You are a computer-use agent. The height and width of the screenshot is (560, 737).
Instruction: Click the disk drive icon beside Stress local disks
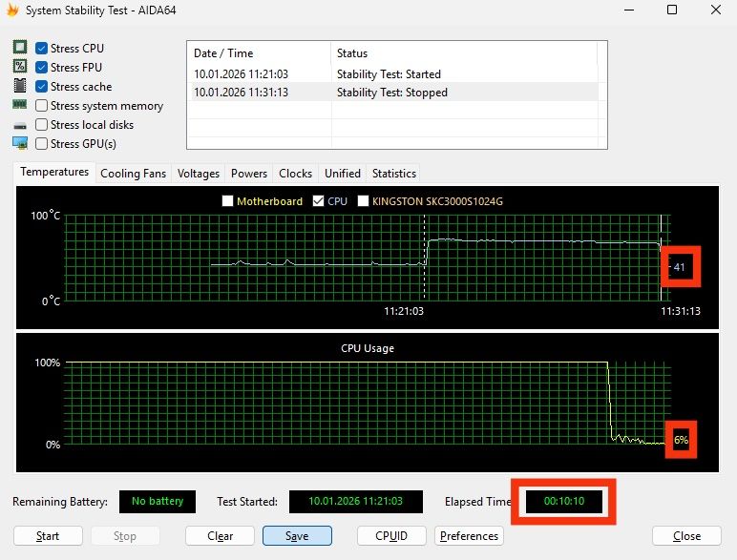[20, 125]
